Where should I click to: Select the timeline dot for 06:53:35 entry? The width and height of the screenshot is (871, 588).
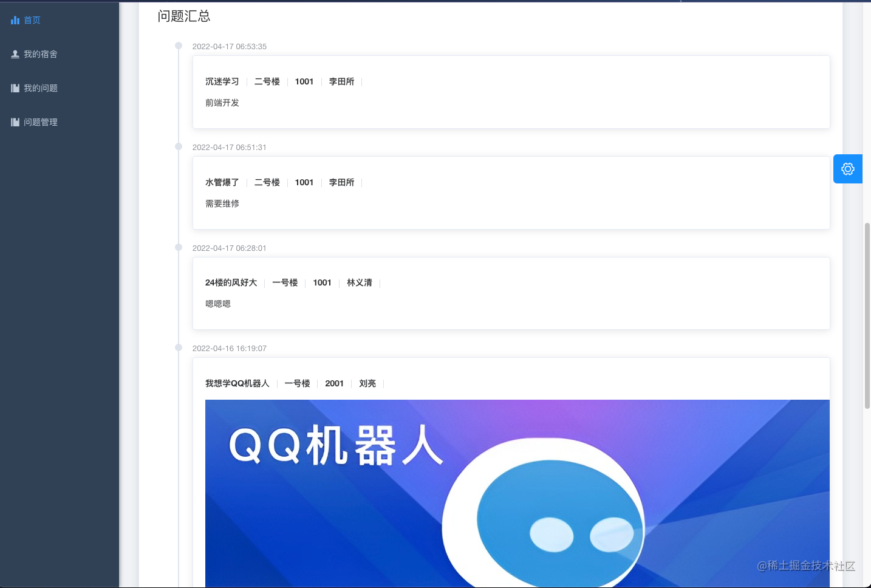coord(179,46)
